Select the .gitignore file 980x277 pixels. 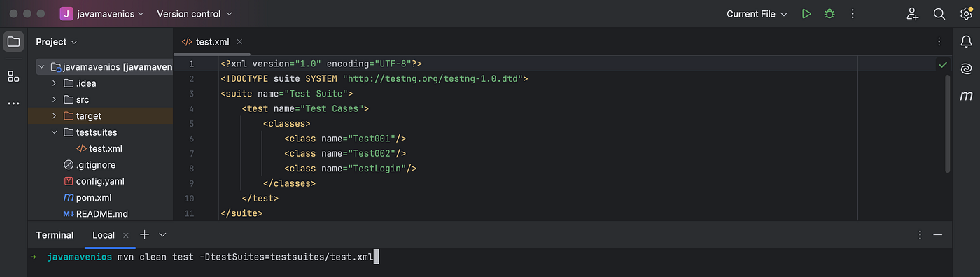101,165
